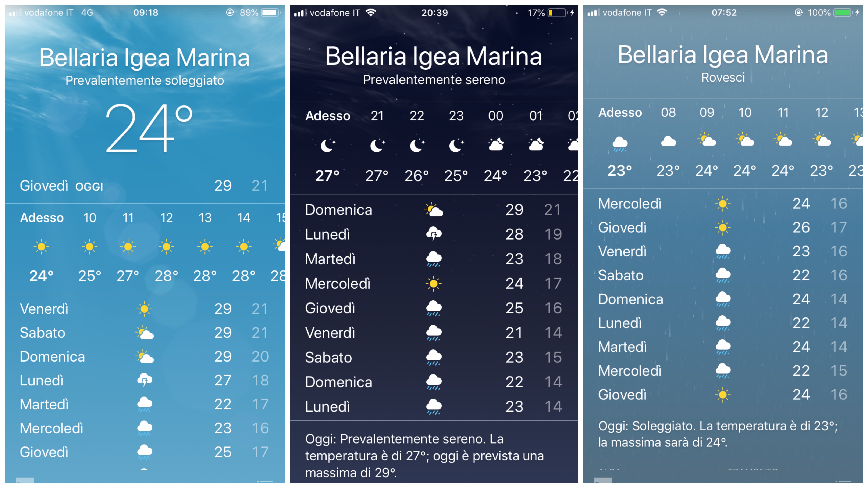Click the Prevalentemente soleggiato condition text
Image resolution: width=868 pixels, height=488 pixels.
pyautogui.click(x=145, y=80)
